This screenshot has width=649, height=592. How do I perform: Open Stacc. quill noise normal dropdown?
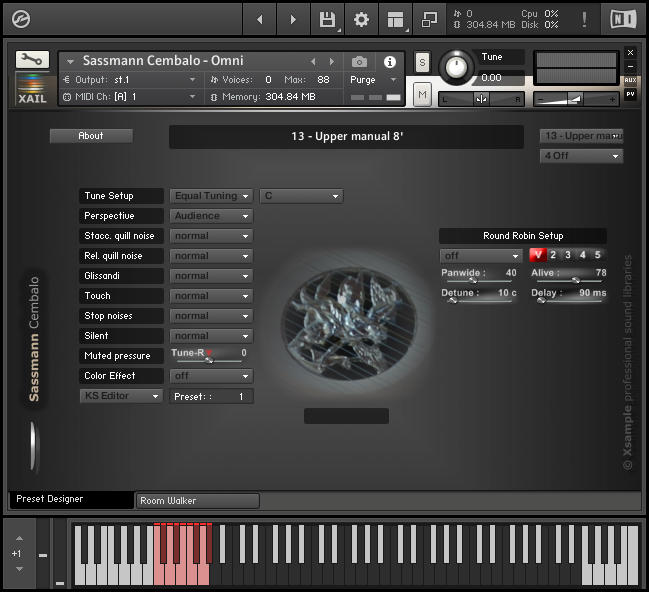211,236
